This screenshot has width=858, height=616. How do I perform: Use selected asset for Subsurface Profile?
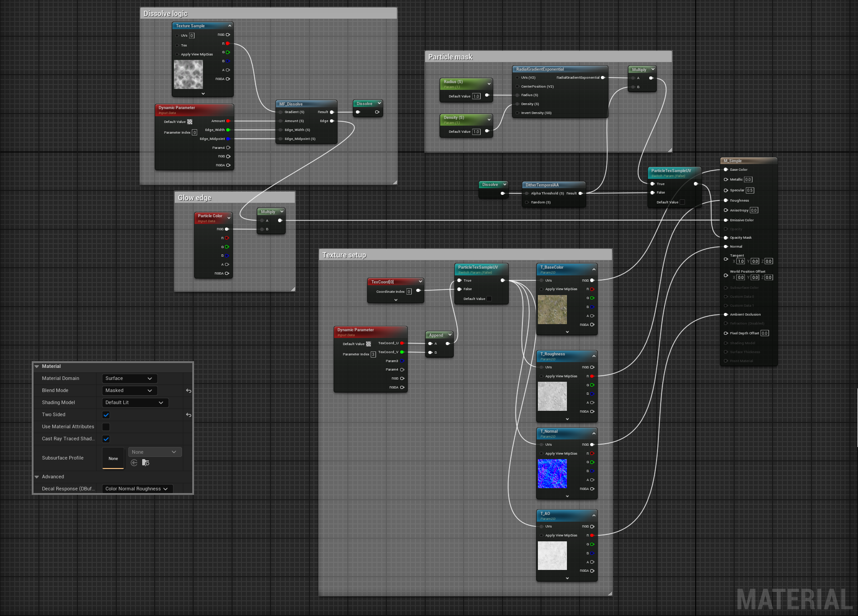(x=134, y=463)
